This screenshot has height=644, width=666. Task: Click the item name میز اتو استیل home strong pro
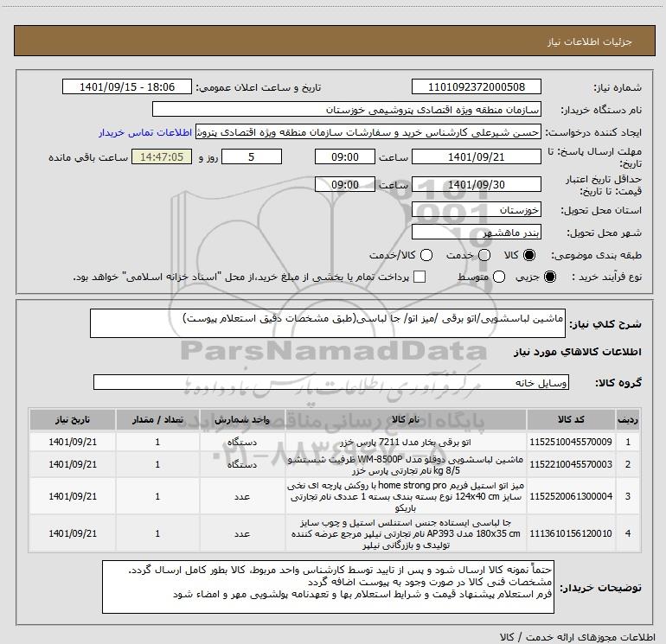(406, 496)
